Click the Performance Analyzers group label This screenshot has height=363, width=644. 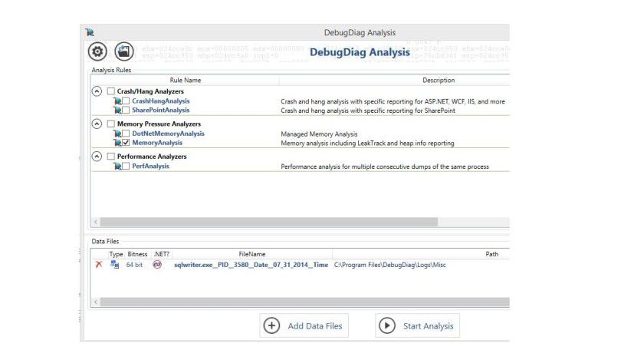click(152, 157)
